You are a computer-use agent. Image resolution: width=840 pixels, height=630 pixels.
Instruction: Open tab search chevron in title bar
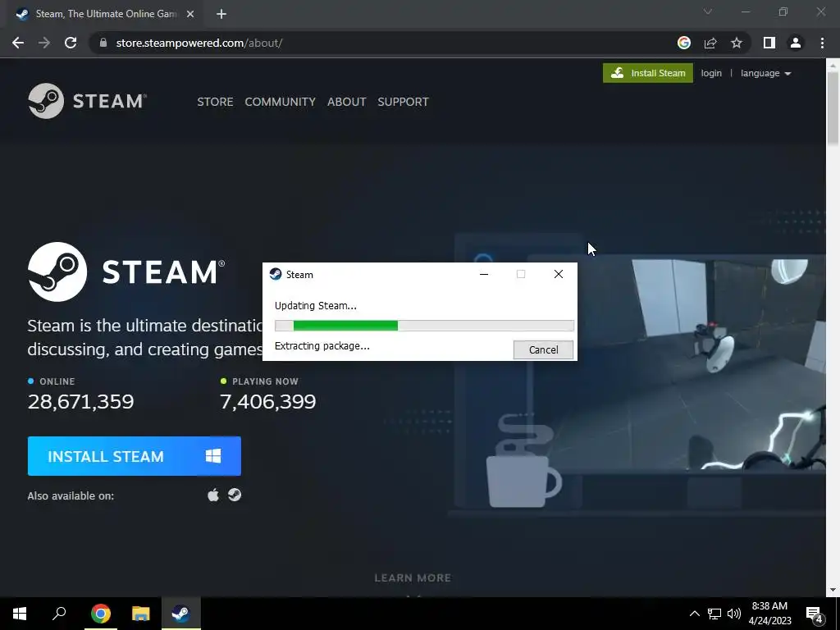coord(708,11)
